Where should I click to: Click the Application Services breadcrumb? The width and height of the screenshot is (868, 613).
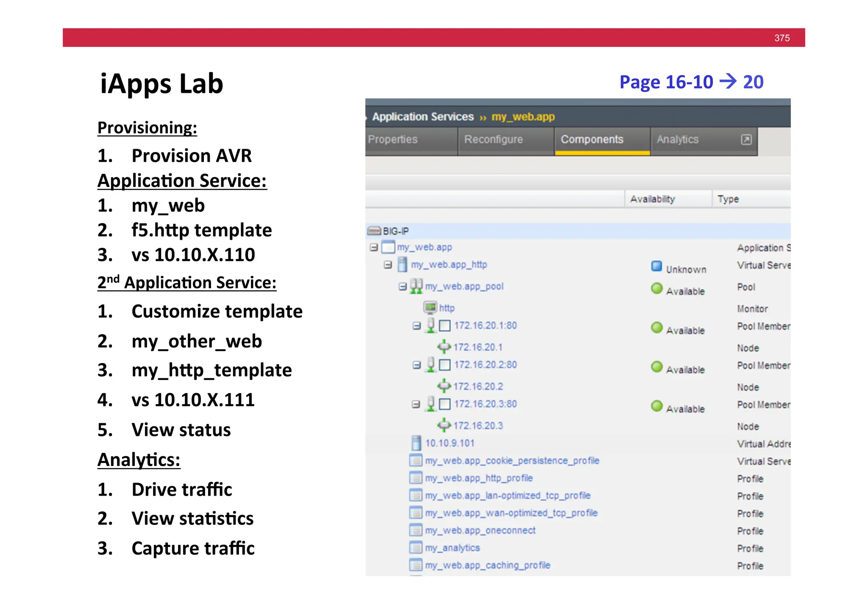point(423,116)
